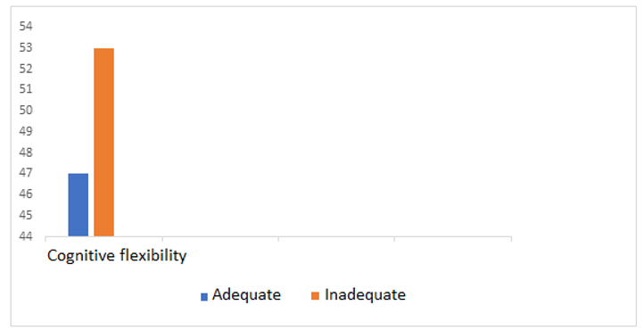The width and height of the screenshot is (644, 330).
Task: Click the 45 value axis label
Action: [26, 216]
